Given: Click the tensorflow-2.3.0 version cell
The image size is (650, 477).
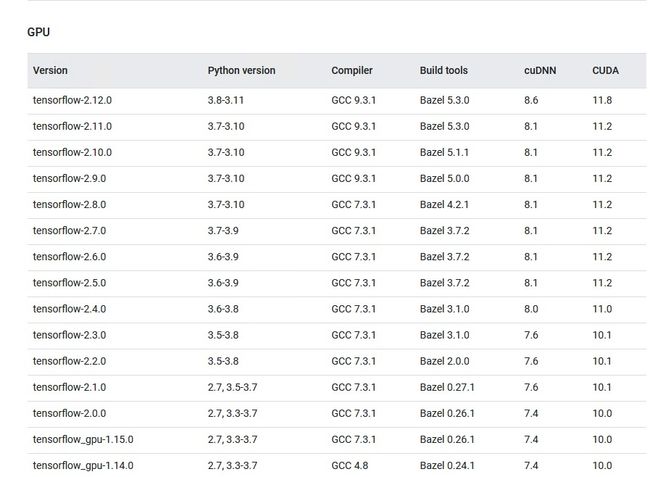Looking at the screenshot, I should (69, 335).
